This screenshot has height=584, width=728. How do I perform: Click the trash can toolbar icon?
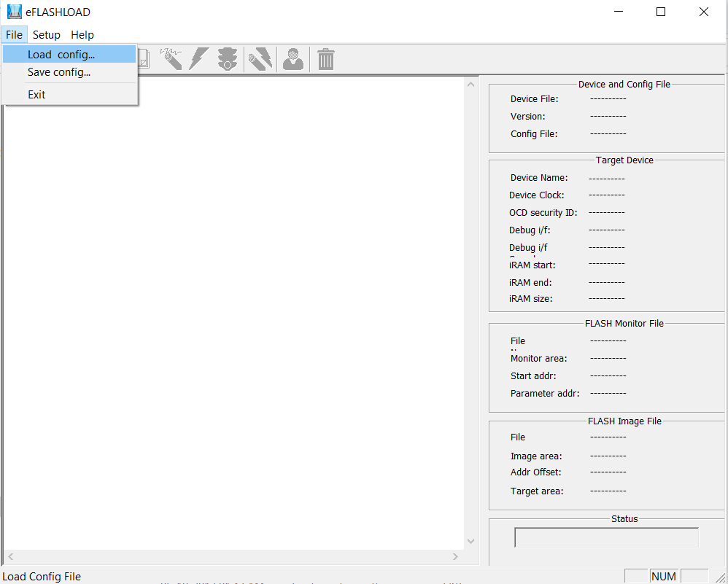pos(326,59)
